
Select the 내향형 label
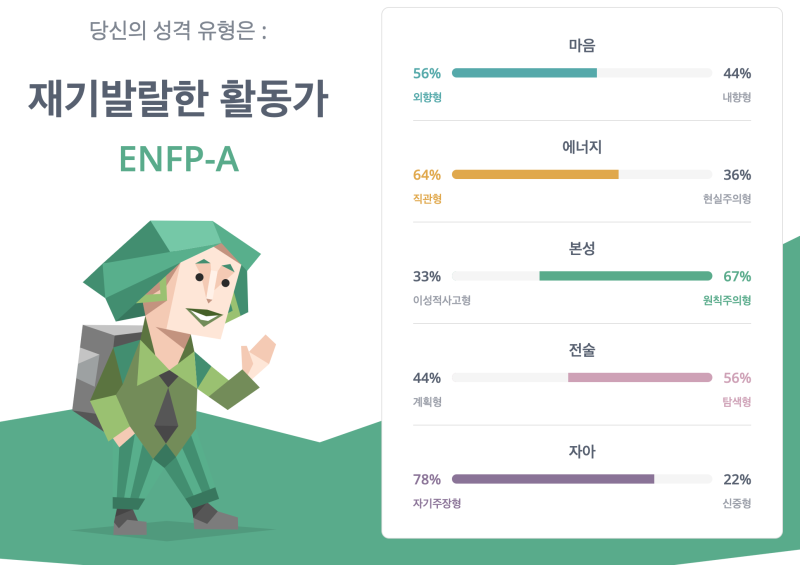click(737, 97)
